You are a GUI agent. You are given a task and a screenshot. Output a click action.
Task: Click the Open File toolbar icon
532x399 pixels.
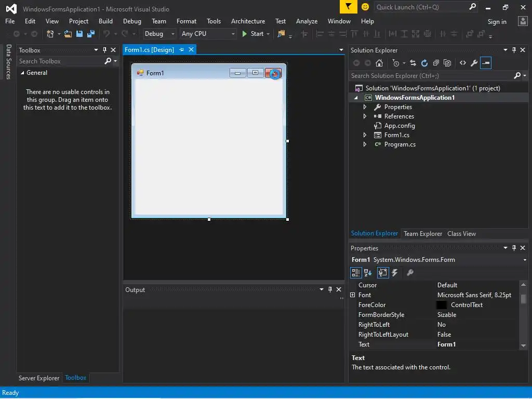(x=68, y=34)
